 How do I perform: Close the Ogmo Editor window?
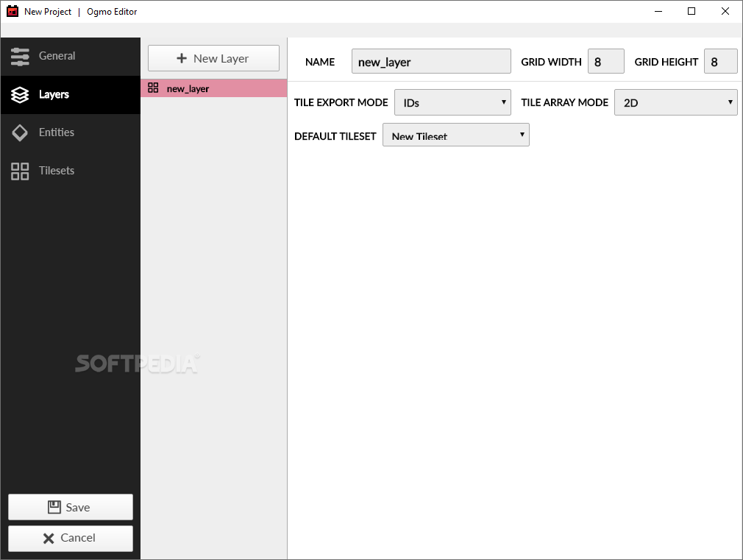725,11
